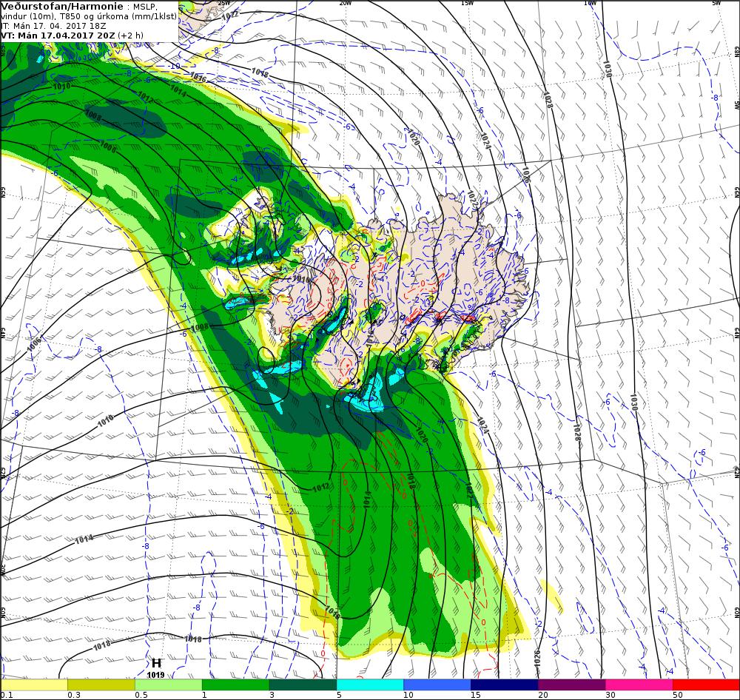This screenshot has width=740, height=700.
Task: Click the legend value '0.5'
Action: coord(141,695)
